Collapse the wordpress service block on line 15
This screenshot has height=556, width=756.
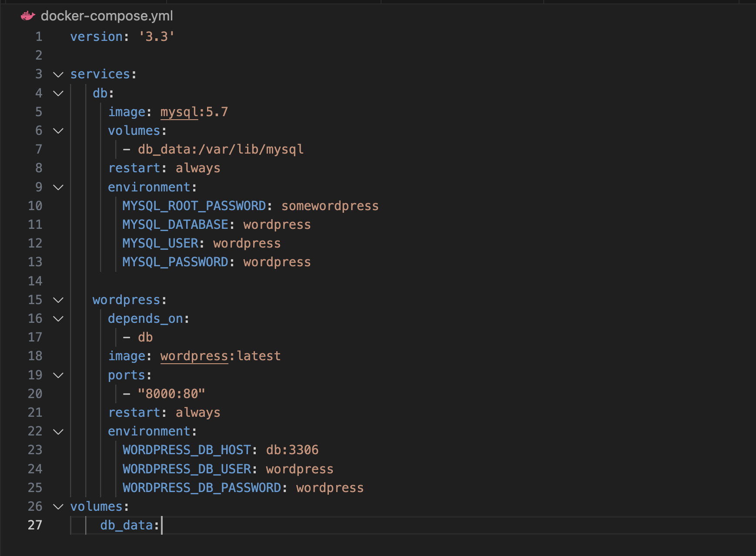pyautogui.click(x=58, y=300)
